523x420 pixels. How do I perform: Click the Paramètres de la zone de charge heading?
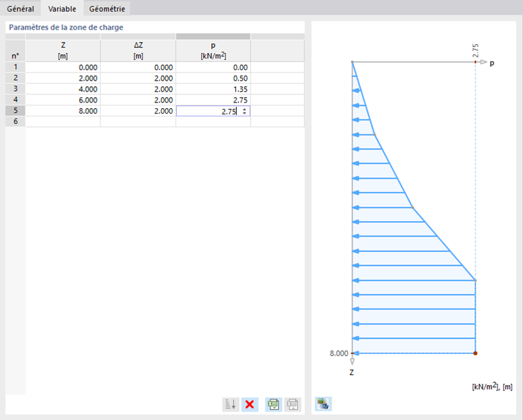pyautogui.click(x=66, y=28)
